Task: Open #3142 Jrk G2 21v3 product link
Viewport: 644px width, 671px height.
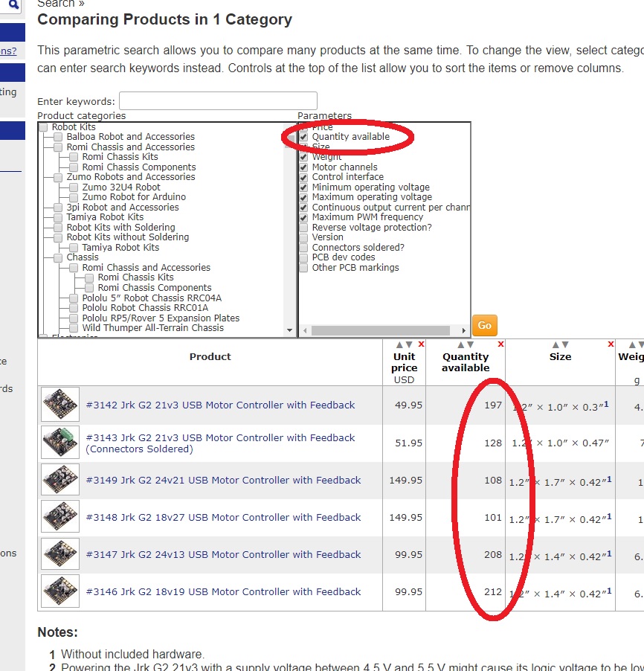Action: pyautogui.click(x=220, y=405)
